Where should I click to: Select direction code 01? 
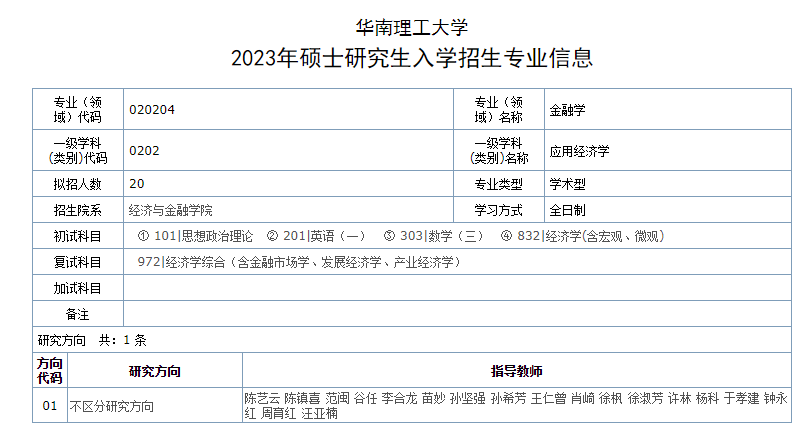click(x=50, y=406)
